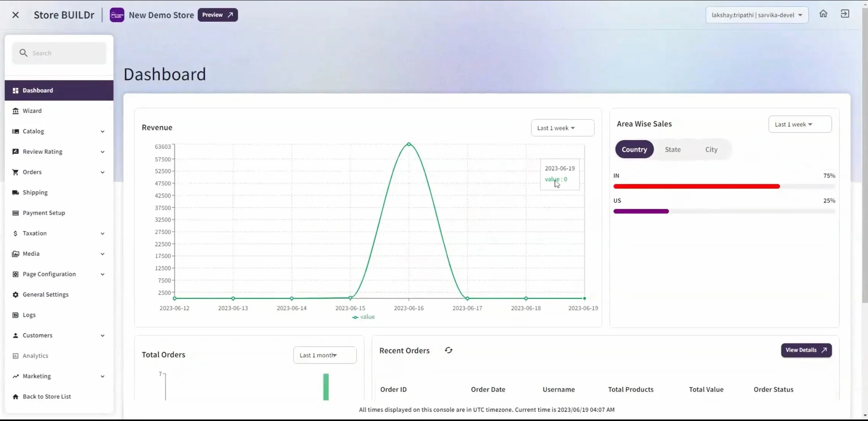
Task: Expand the Media menu chevron
Action: [102, 254]
